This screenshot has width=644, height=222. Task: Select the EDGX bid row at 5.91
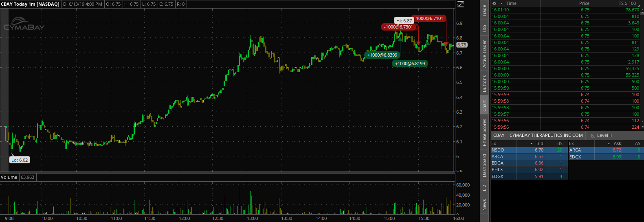tap(529, 176)
